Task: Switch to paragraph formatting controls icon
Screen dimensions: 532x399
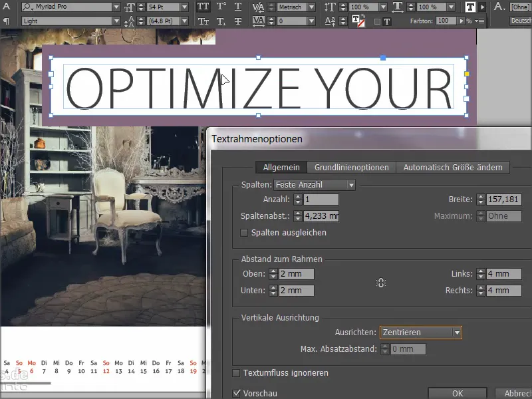Action: tap(6, 21)
